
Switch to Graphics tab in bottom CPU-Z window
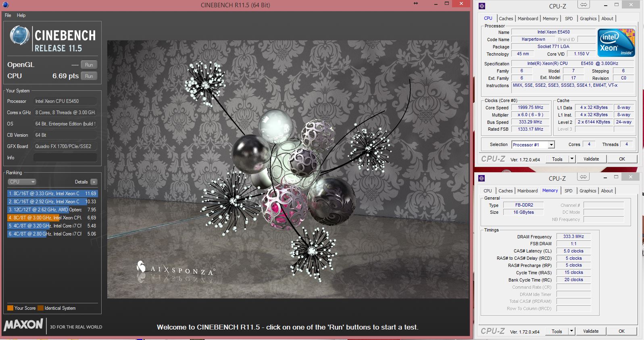coord(588,191)
